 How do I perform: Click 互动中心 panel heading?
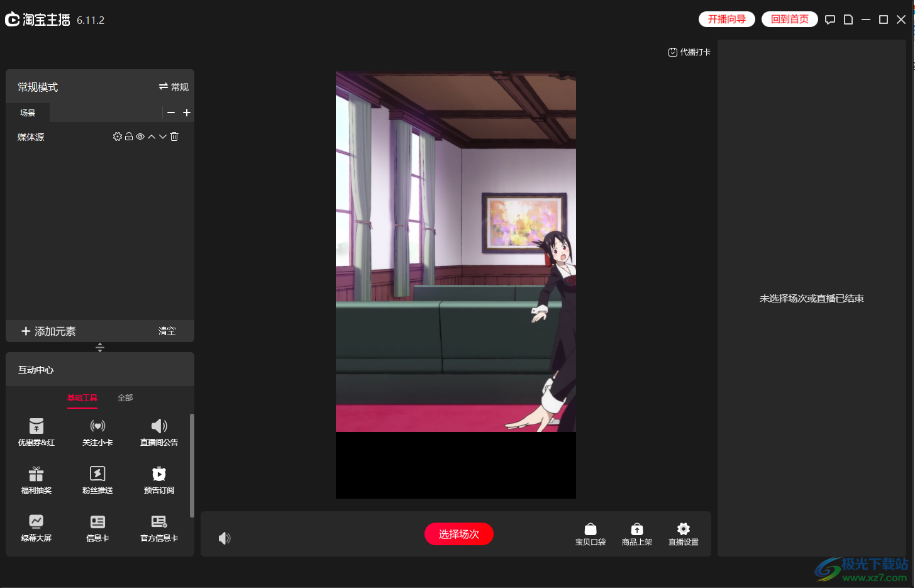coord(36,370)
